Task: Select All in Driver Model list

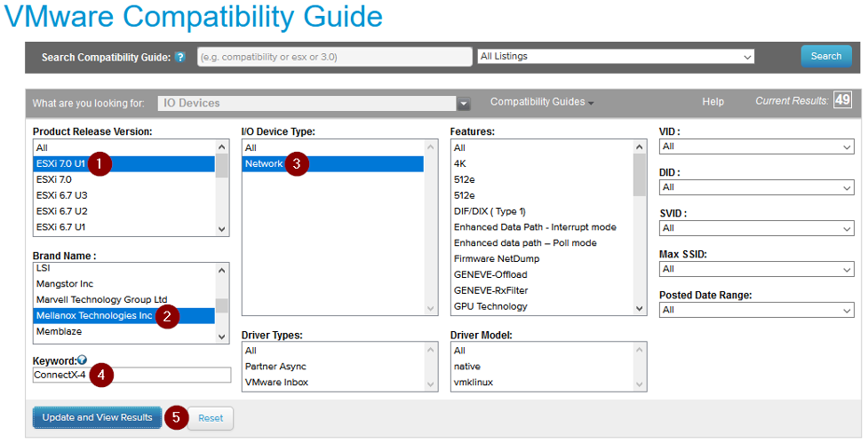Action: tap(541, 351)
